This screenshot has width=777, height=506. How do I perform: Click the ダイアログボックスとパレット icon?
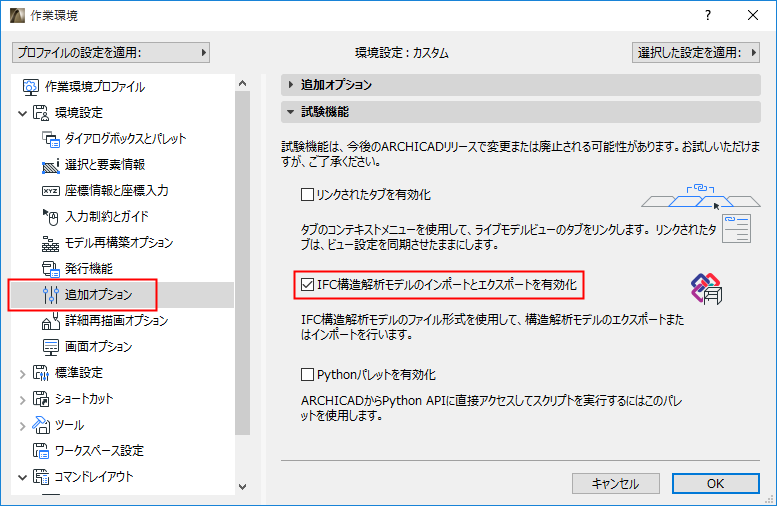coord(51,139)
